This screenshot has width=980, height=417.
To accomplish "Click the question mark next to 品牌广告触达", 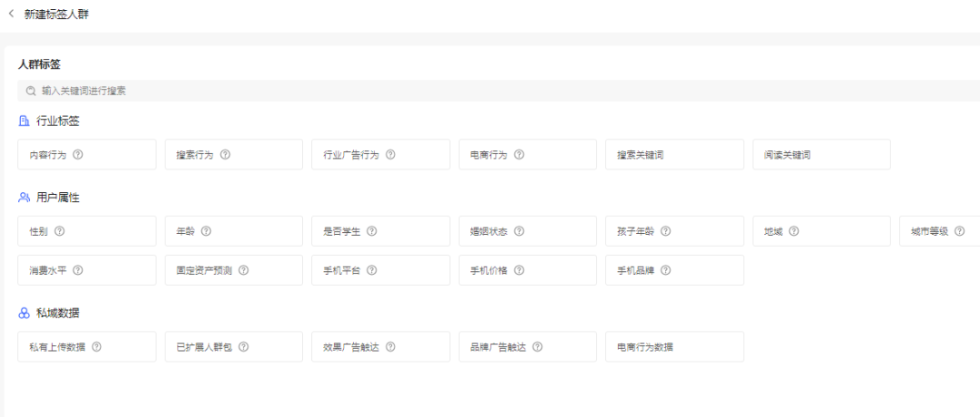I will 537,346.
